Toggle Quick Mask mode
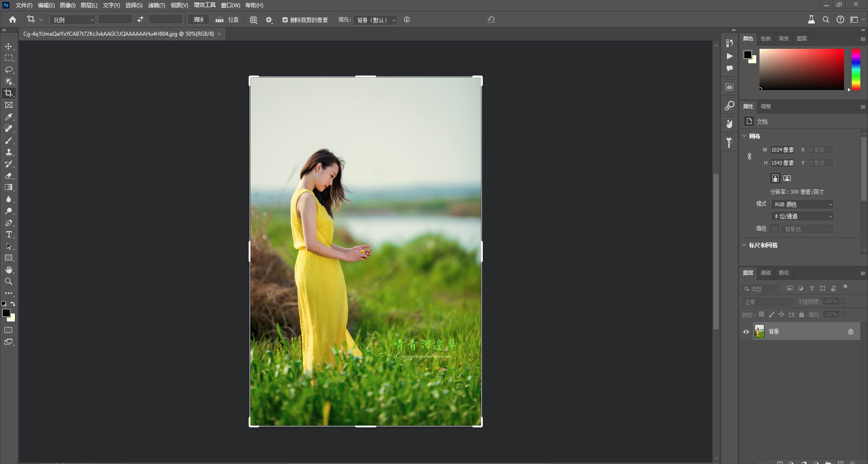Screen dimensions: 868x464 click(9, 330)
